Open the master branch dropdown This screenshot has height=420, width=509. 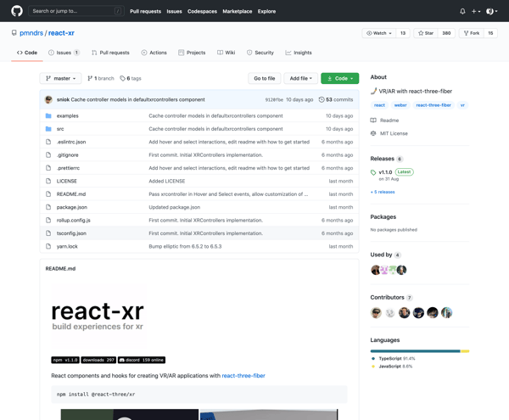61,79
